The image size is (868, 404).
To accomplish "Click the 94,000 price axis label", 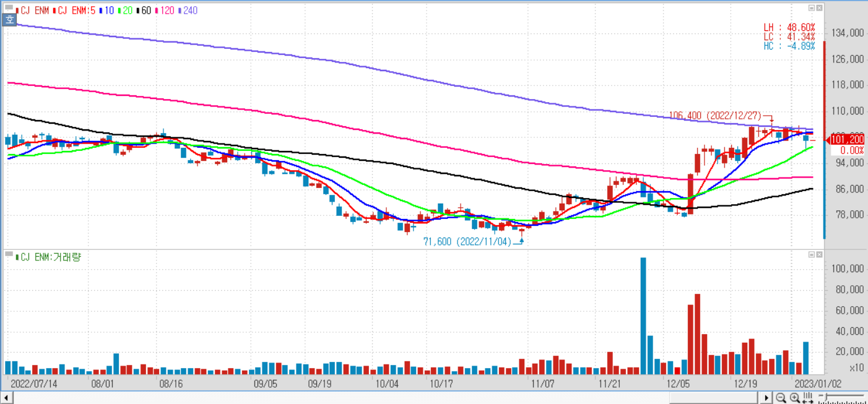I will [851, 163].
